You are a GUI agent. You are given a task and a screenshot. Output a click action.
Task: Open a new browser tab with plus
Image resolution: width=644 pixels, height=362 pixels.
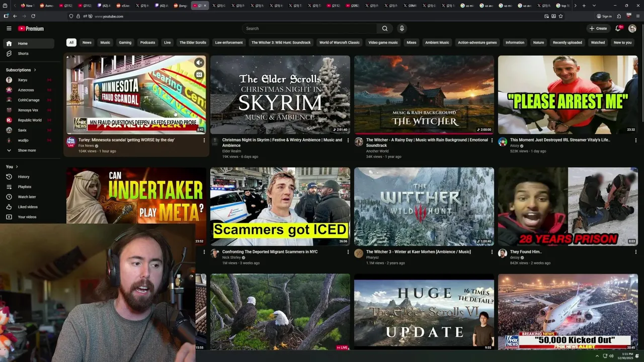click(x=584, y=6)
